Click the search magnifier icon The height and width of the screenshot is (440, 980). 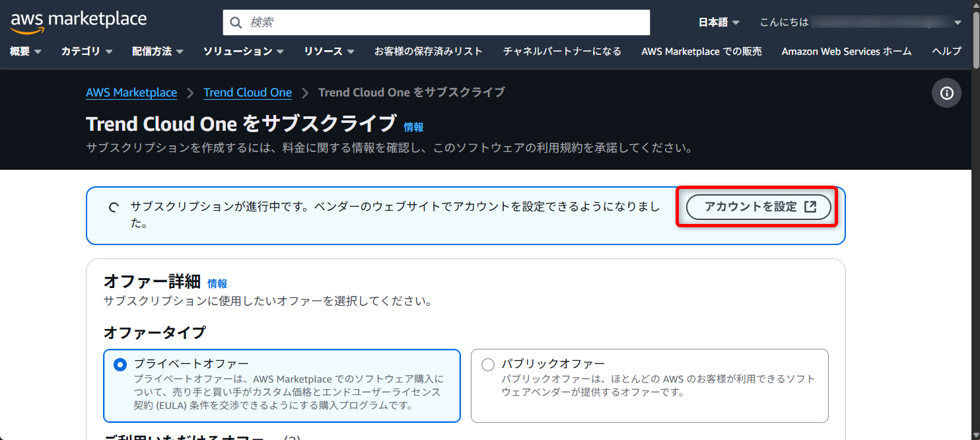[236, 22]
